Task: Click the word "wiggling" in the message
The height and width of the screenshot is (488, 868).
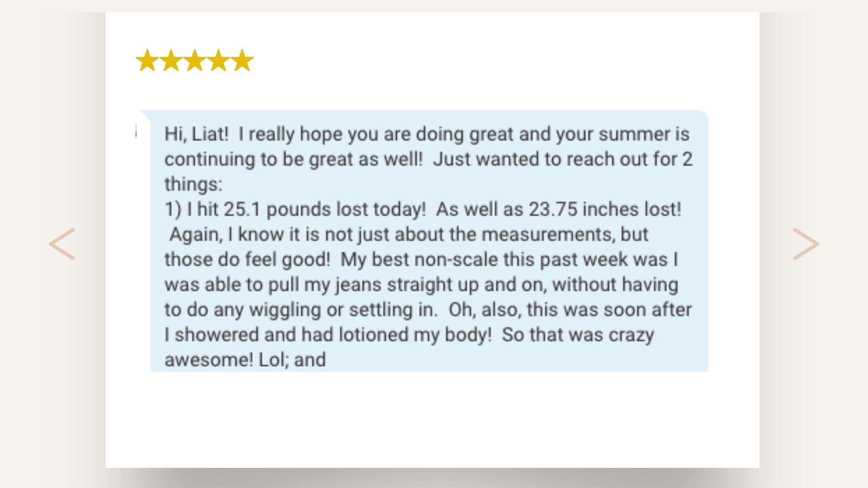Action: pyautogui.click(x=285, y=310)
